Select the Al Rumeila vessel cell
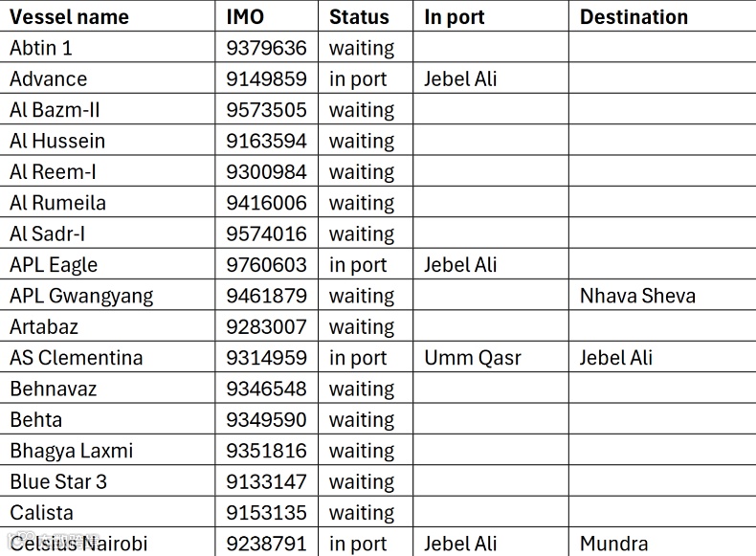 pos(57,203)
